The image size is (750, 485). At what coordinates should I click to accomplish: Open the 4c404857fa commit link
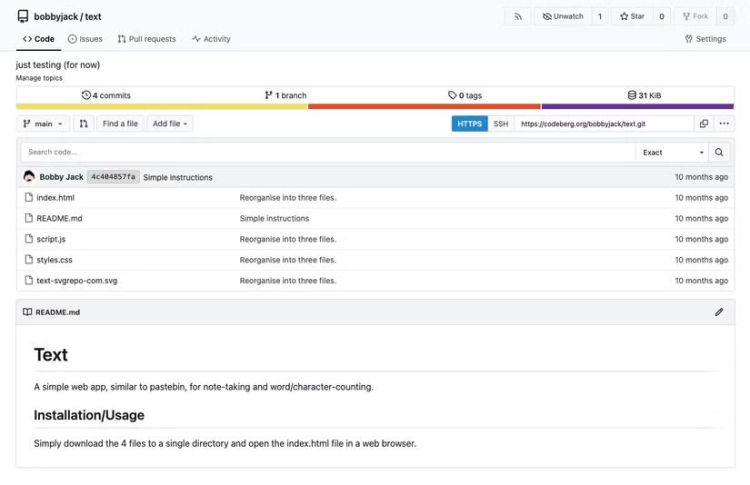(112, 177)
